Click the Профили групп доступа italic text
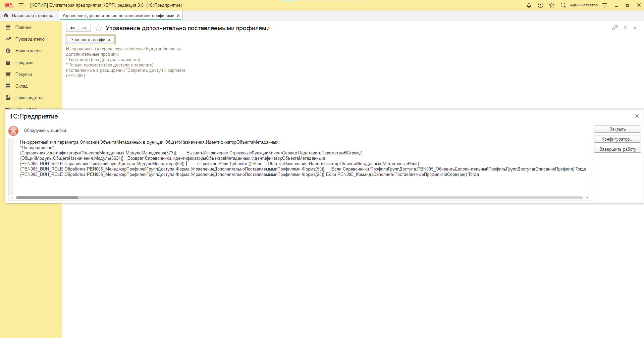 [x=120, y=49]
